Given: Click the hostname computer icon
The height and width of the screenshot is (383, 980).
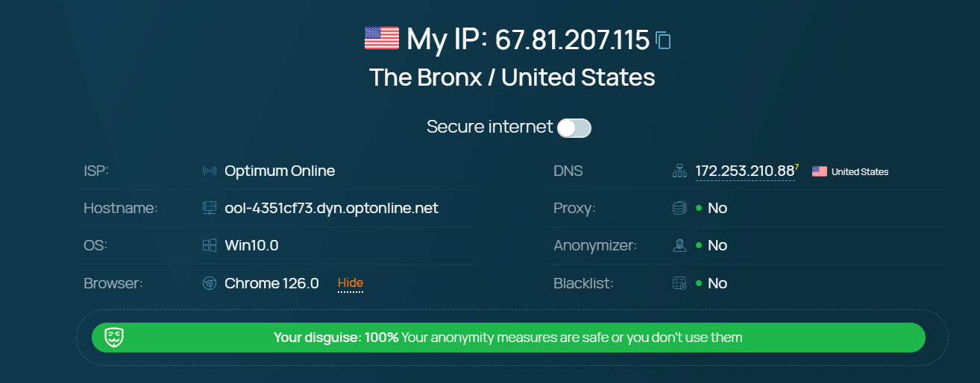Looking at the screenshot, I should [x=210, y=209].
